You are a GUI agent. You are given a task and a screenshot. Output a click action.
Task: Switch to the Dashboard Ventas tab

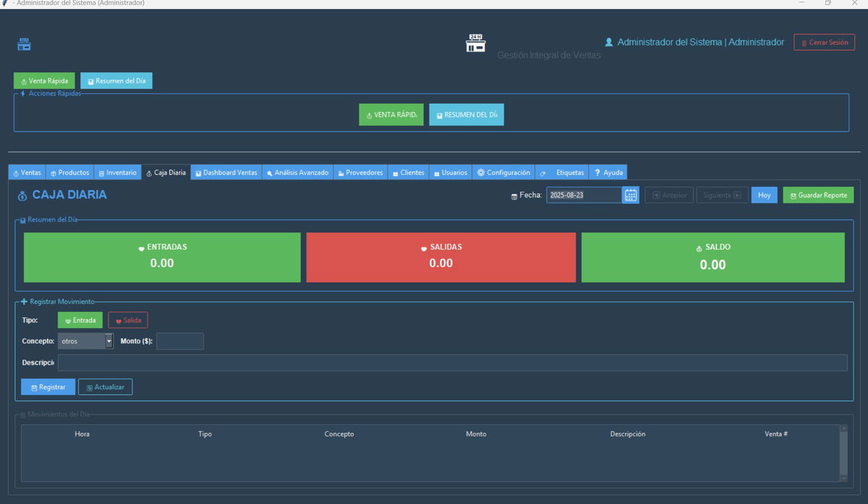pos(226,173)
